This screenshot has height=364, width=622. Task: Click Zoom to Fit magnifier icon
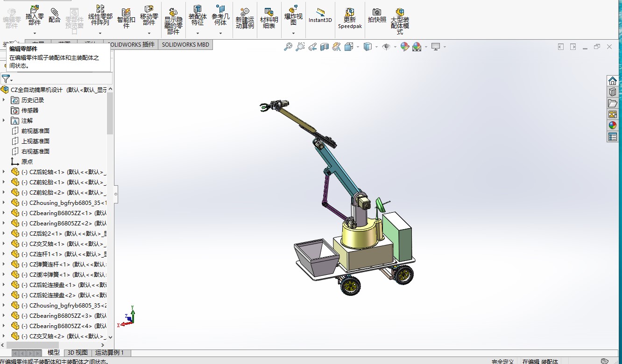[x=288, y=47]
